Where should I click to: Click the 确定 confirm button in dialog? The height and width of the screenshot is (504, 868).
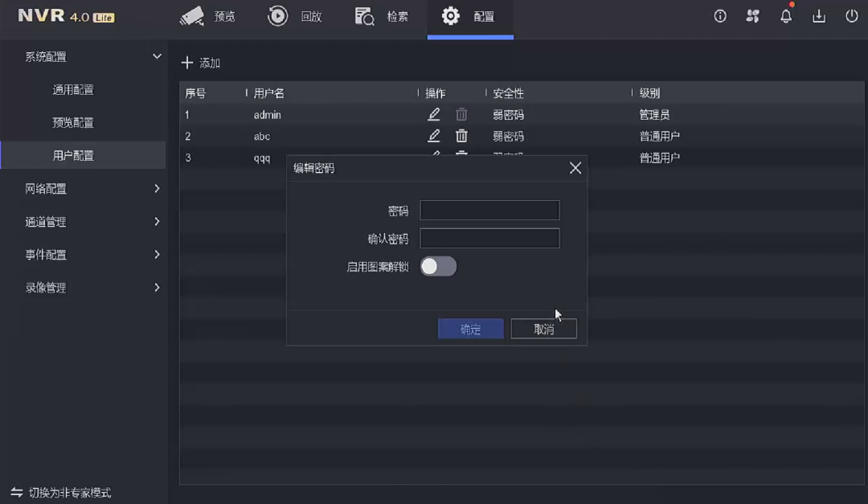470,328
